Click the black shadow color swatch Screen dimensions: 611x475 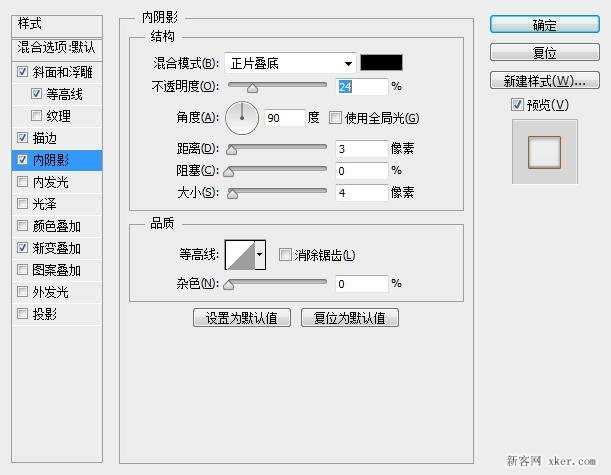380,63
